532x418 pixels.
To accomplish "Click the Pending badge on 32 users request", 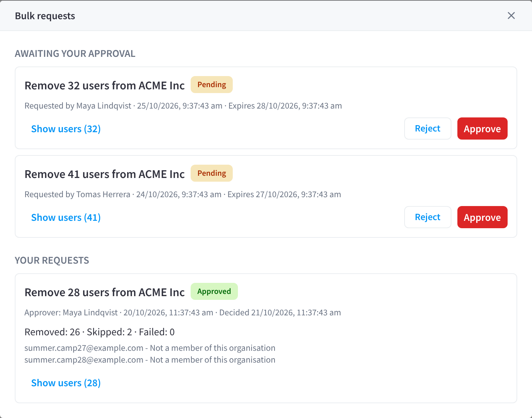I will pyautogui.click(x=212, y=85).
